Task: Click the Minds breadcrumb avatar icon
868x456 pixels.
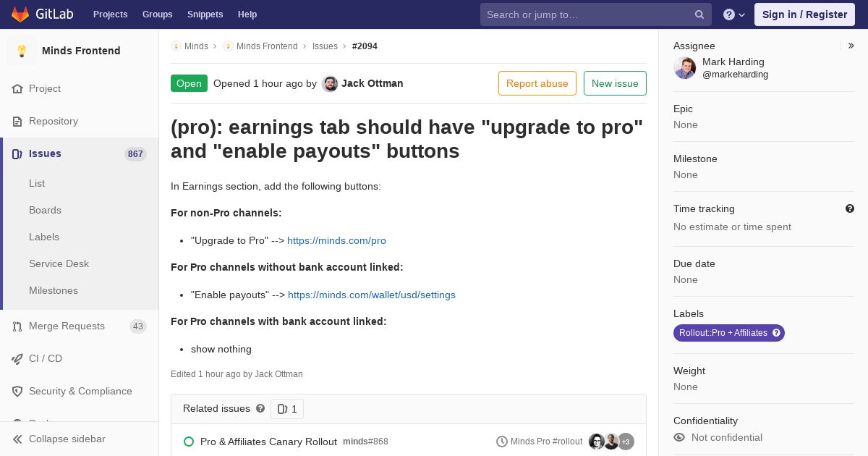Action: (x=176, y=46)
